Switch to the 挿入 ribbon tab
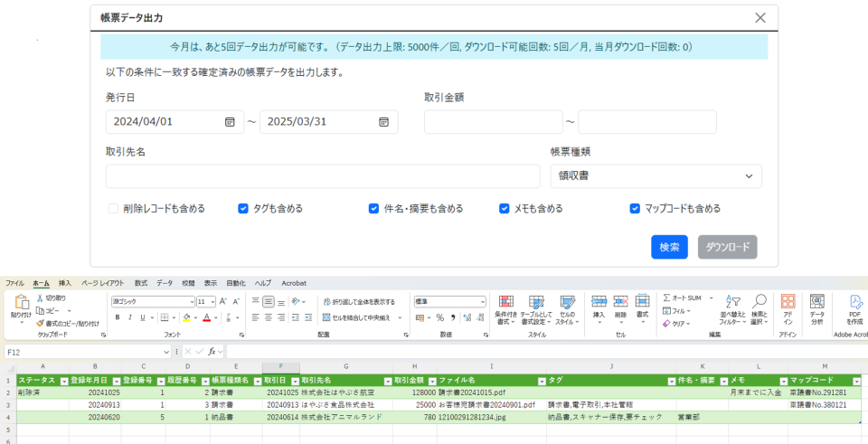868x444 pixels. [65, 283]
